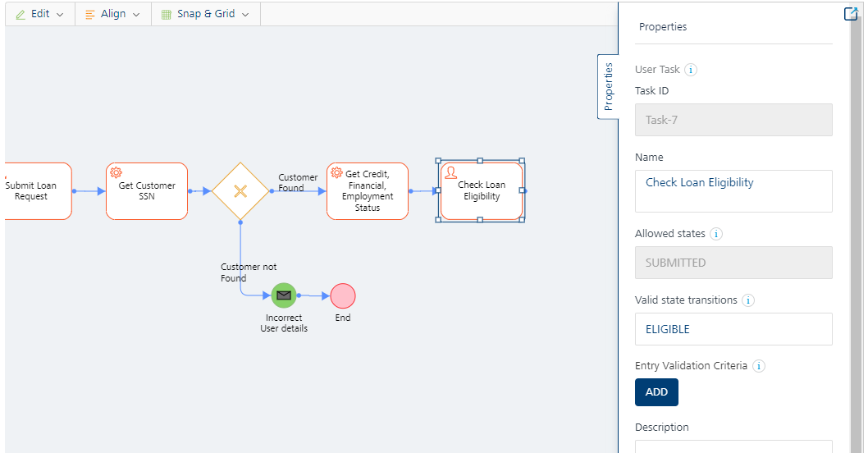This screenshot has width=868, height=453.
Task: Click the Valid state transitions ELIGIBLE field
Action: point(733,329)
